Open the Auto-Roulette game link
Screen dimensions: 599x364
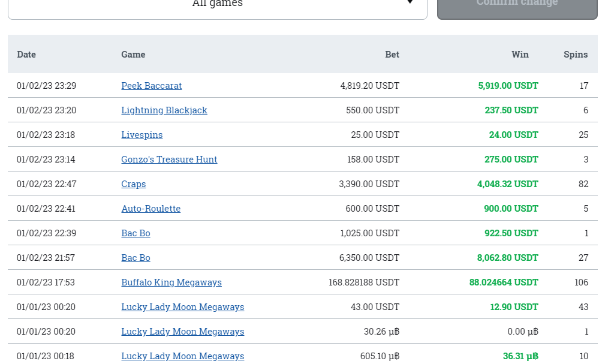coord(150,209)
